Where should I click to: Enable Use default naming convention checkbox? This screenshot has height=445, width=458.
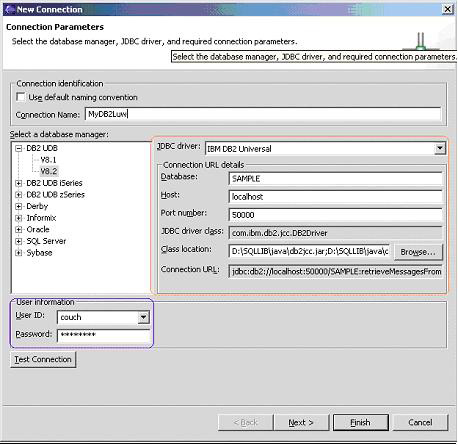21,97
